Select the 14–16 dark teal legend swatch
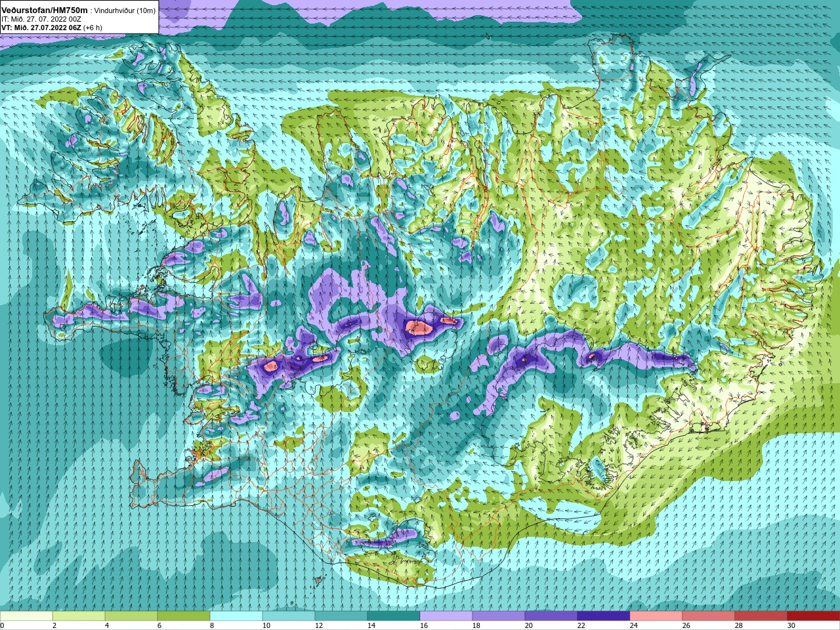 click(394, 616)
